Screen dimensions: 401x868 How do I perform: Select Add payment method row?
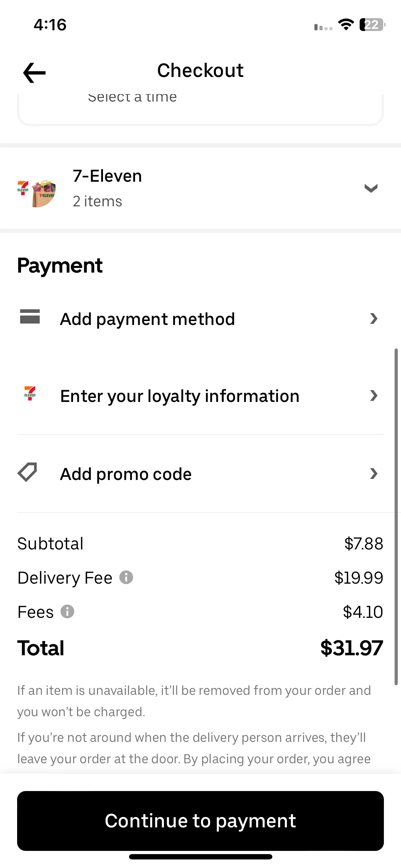pyautogui.click(x=200, y=319)
